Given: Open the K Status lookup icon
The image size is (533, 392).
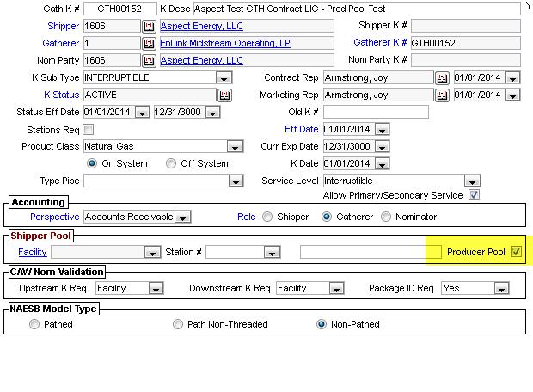Looking at the screenshot, I should pos(224,95).
